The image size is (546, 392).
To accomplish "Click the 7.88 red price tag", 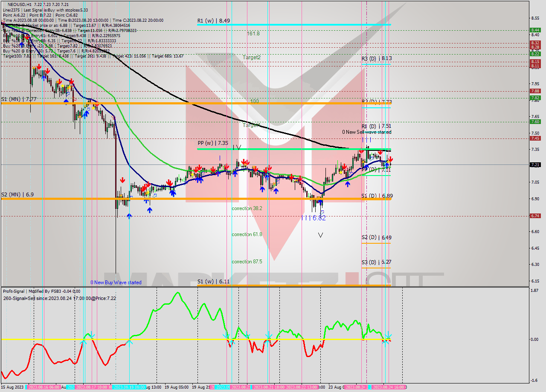I will (x=535, y=91).
